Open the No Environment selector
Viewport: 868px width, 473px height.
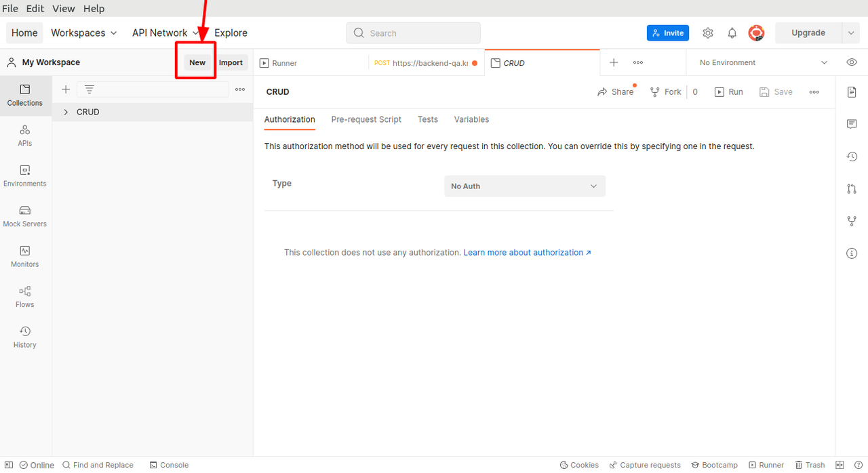pos(764,62)
